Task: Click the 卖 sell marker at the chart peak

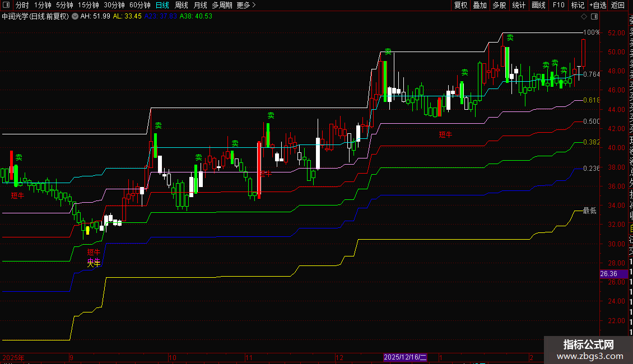Action: [x=510, y=38]
